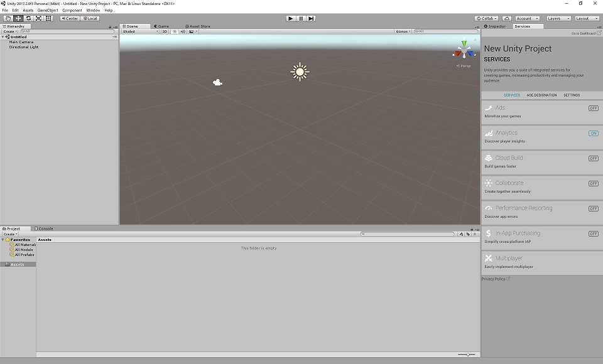The image size is (603, 364).
Task: Turn on the Cloud Build toggle
Action: click(594, 158)
